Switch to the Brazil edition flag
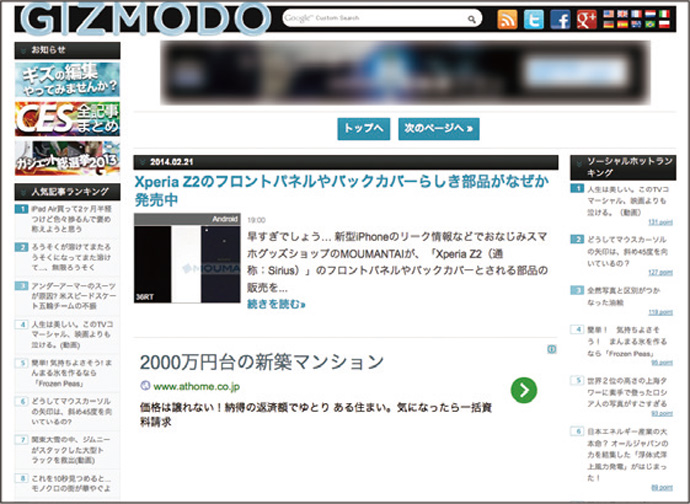Image resolution: width=690 pixels, height=504 pixels. click(650, 25)
